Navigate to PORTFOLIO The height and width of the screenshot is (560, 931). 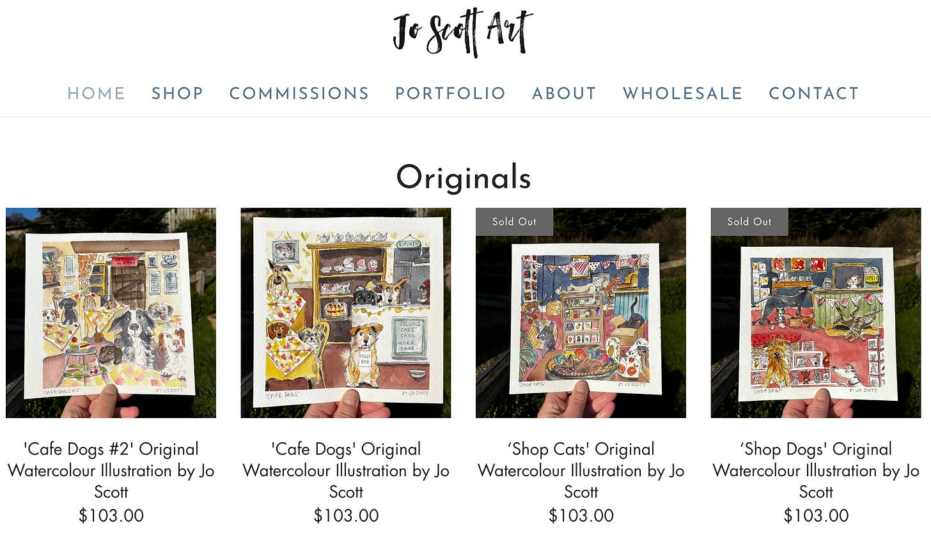451,93
